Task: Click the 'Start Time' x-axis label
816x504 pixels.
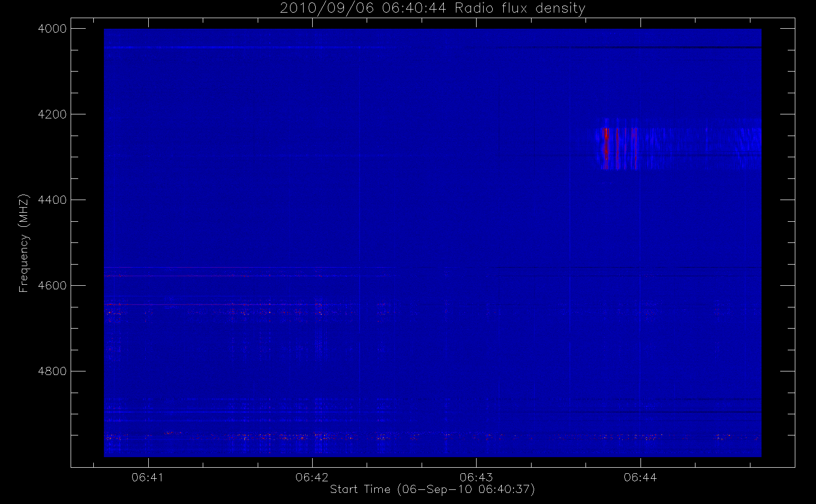Action: [x=432, y=489]
